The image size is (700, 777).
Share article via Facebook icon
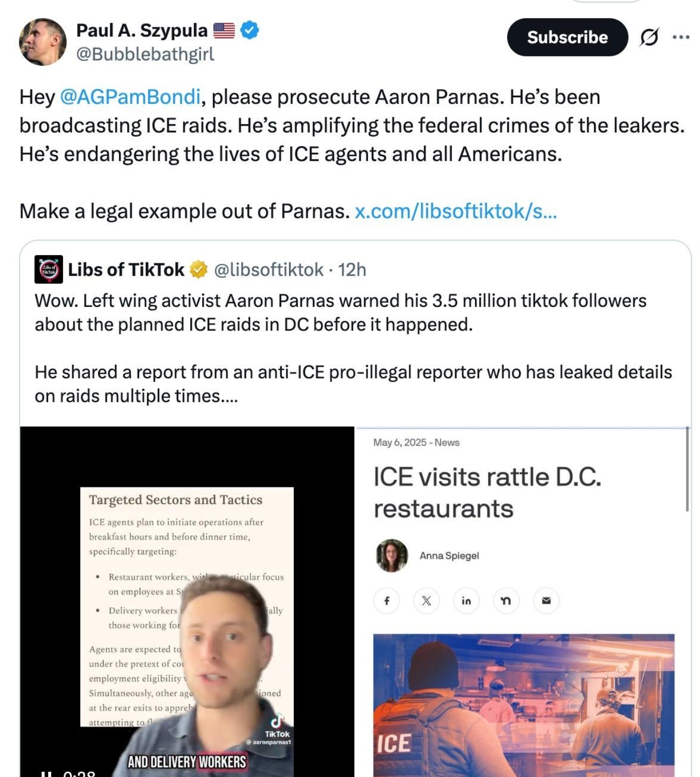(x=387, y=601)
